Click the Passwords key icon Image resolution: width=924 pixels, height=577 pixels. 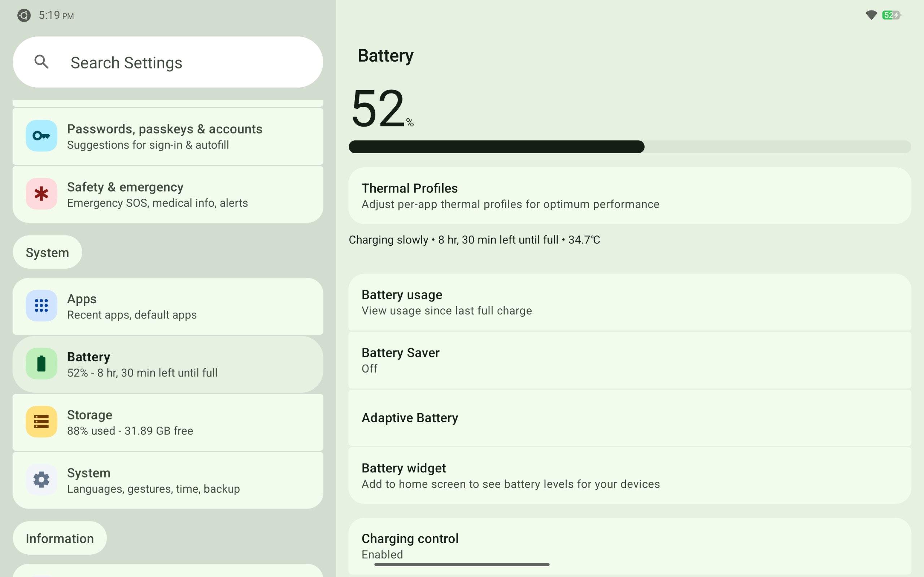click(x=41, y=136)
